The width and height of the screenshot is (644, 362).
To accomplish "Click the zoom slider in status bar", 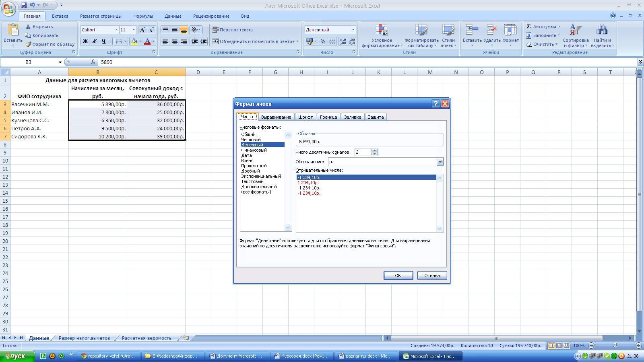I will (614, 346).
